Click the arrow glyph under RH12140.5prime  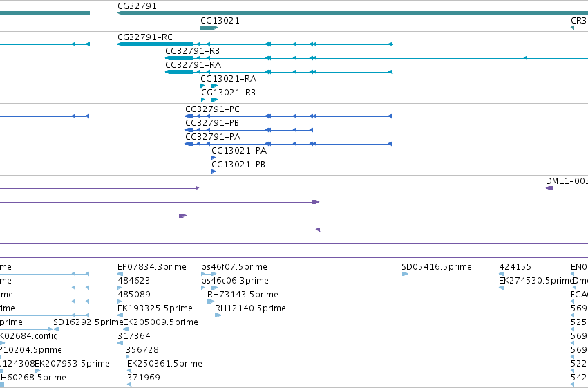218,315
